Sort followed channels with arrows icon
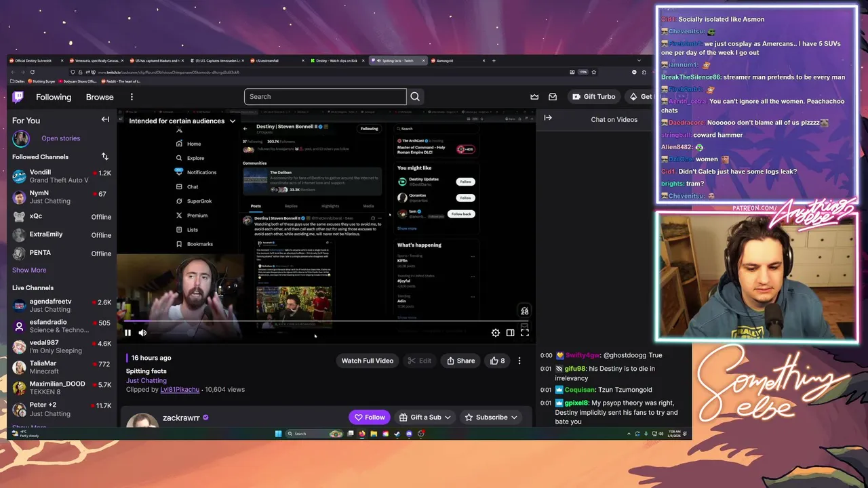The image size is (868, 488). click(104, 157)
